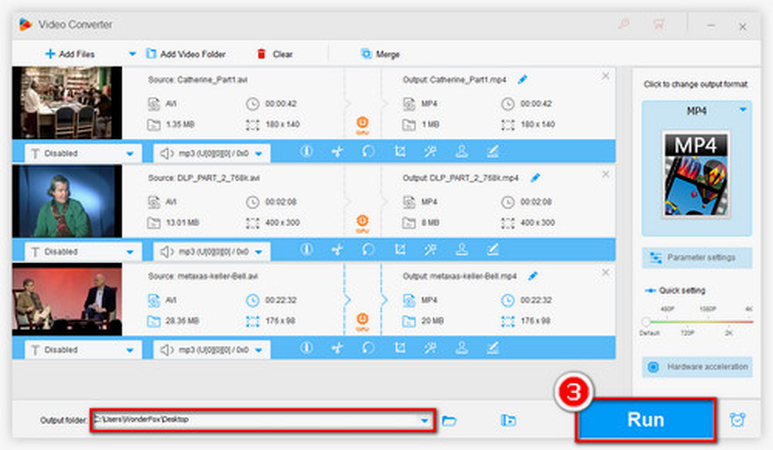The height and width of the screenshot is (450, 773).
Task: Toggle Hardware acceleration
Action: tap(697, 367)
